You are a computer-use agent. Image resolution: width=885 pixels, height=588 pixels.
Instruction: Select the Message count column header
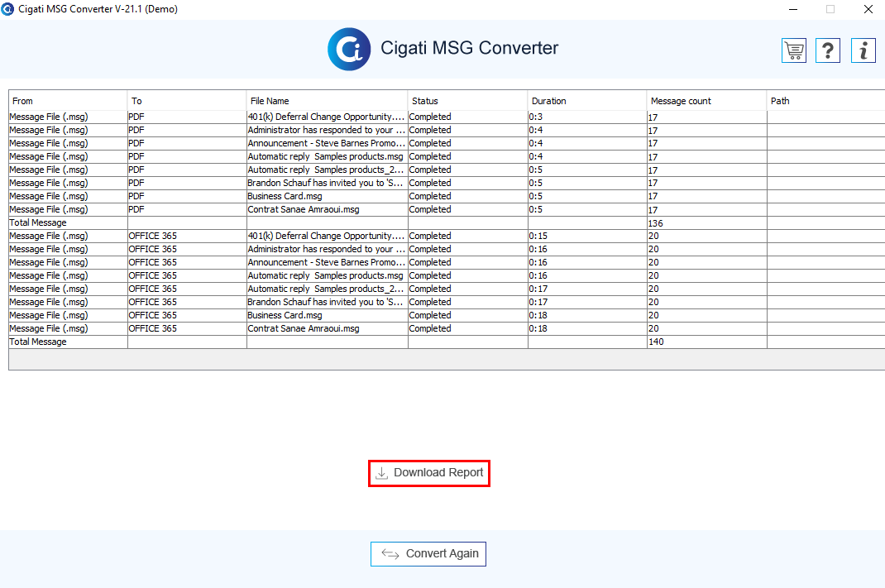point(706,101)
